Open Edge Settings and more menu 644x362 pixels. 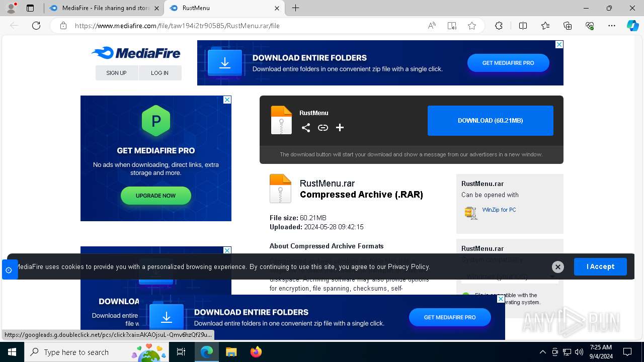(612, 26)
